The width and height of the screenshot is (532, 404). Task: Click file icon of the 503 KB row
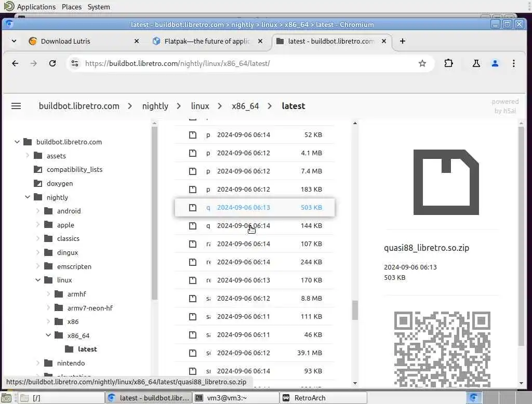click(x=192, y=208)
